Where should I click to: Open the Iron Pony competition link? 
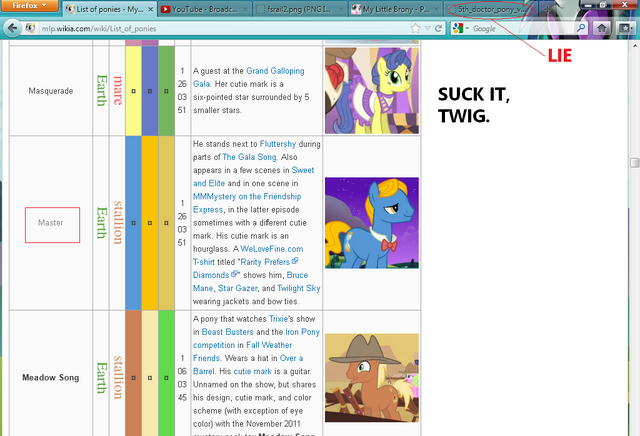256,338
